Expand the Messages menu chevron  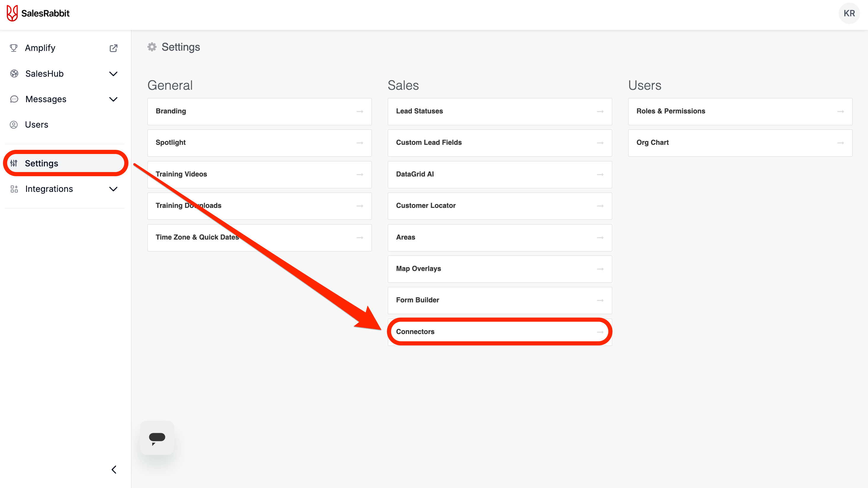(114, 99)
